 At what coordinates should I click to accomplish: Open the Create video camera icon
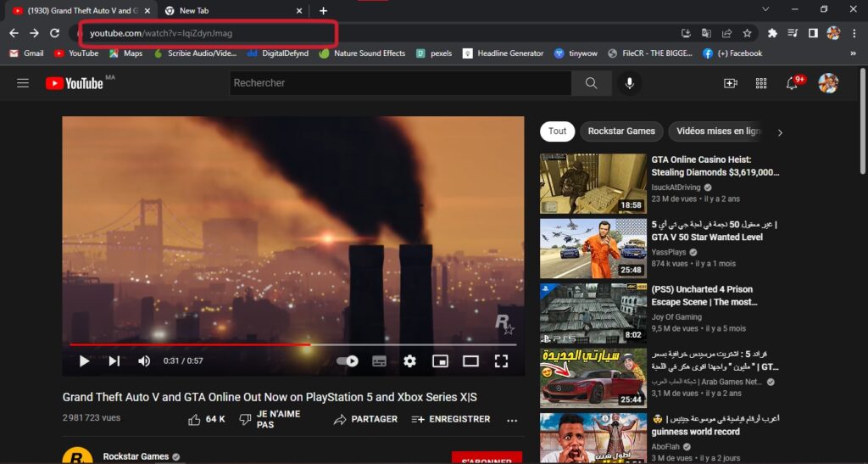730,83
